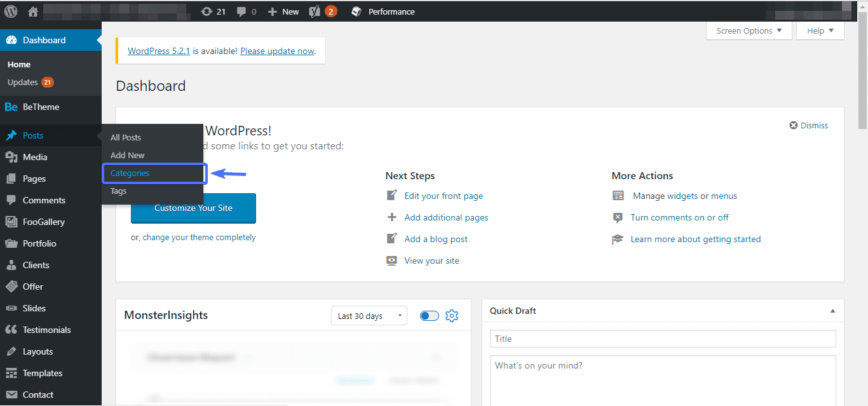Click the Yoast SEO icon with badge 2

[314, 11]
